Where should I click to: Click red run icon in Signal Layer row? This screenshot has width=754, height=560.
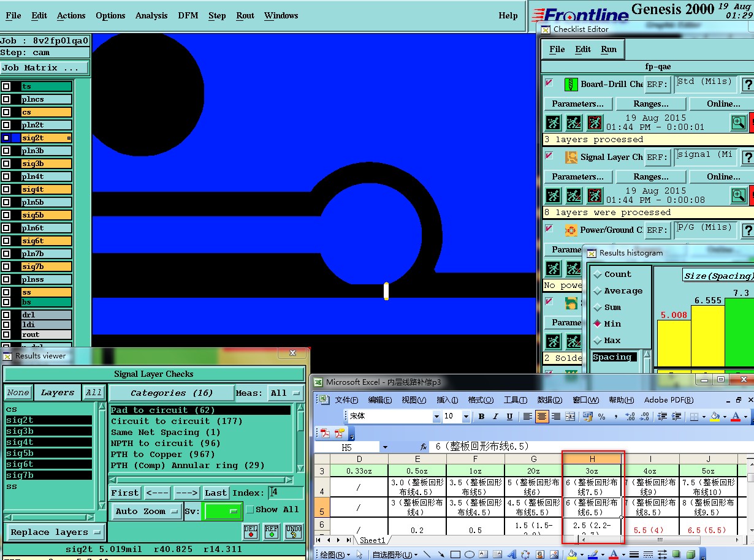pos(595,195)
